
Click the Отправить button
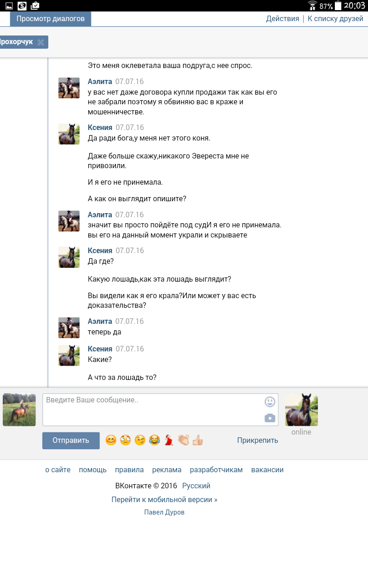pyautogui.click(x=71, y=441)
